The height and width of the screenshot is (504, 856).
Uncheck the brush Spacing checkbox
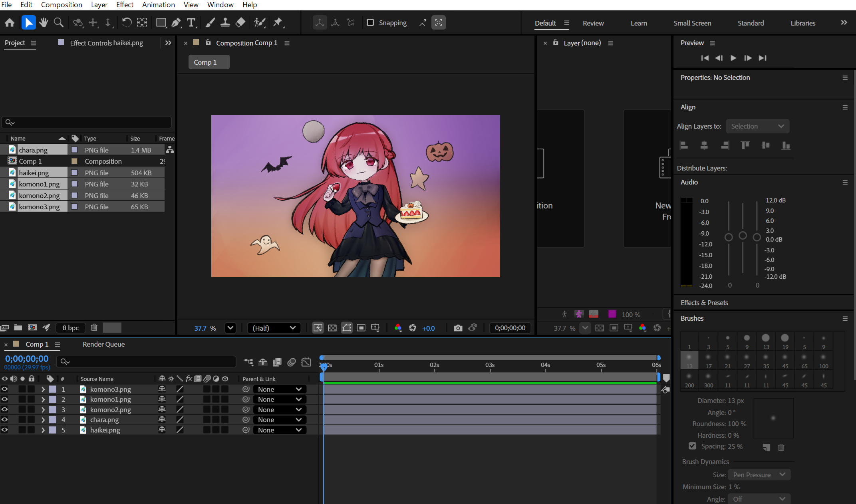click(692, 446)
